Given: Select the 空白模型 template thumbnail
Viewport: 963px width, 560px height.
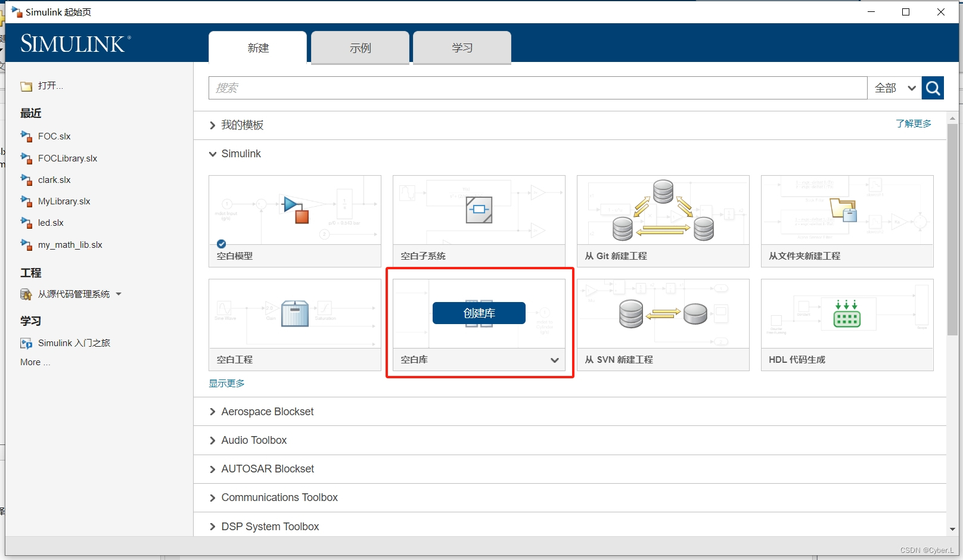Looking at the screenshot, I should [295, 210].
